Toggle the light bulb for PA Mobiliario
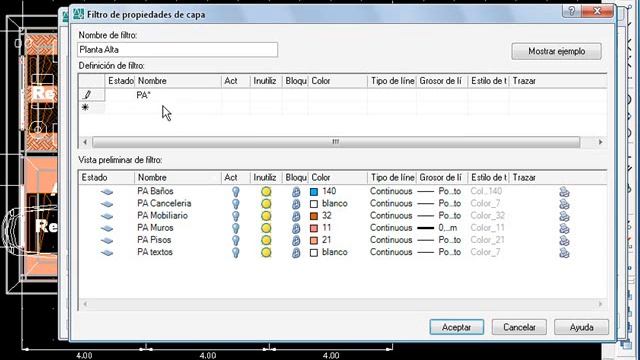The height and width of the screenshot is (360, 640). point(236,216)
